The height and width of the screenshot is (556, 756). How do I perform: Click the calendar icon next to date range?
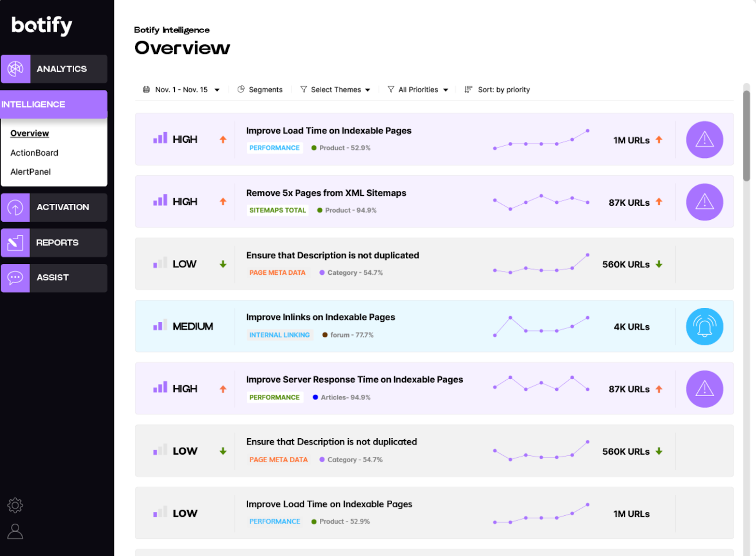pos(146,89)
